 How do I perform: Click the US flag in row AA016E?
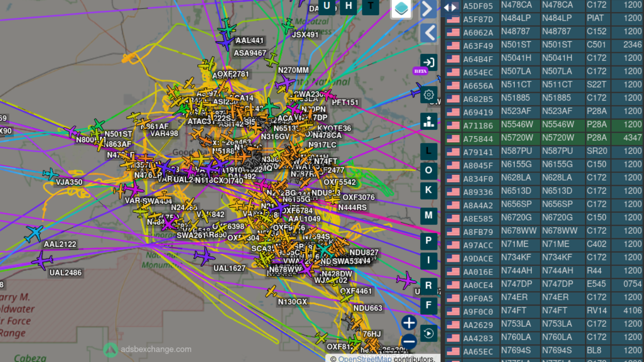click(453, 271)
